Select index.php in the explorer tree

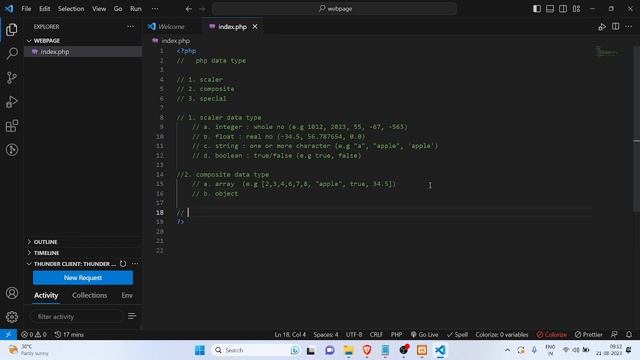[x=83, y=52]
